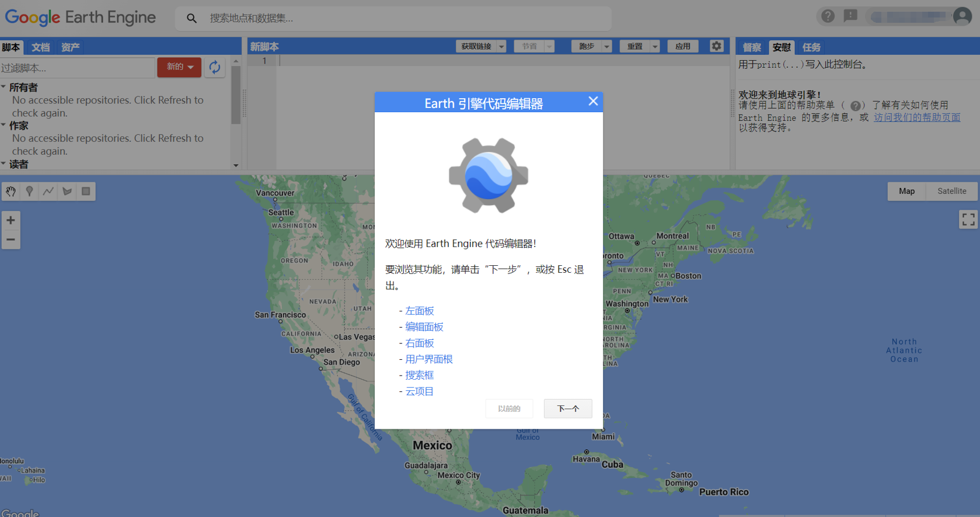Click the inline help icon in console text
980x517 pixels.
pos(856,106)
